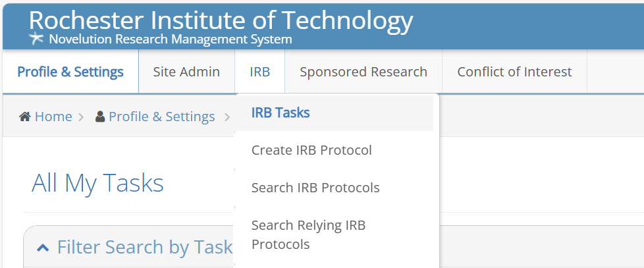Click the Rochester Institute of Technology title
This screenshot has width=644, height=268.
click(x=221, y=20)
